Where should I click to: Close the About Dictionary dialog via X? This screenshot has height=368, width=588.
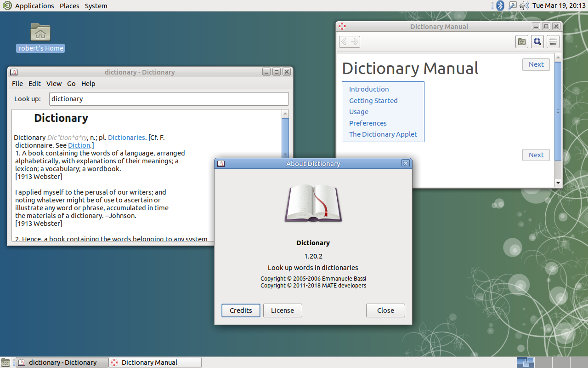405,163
